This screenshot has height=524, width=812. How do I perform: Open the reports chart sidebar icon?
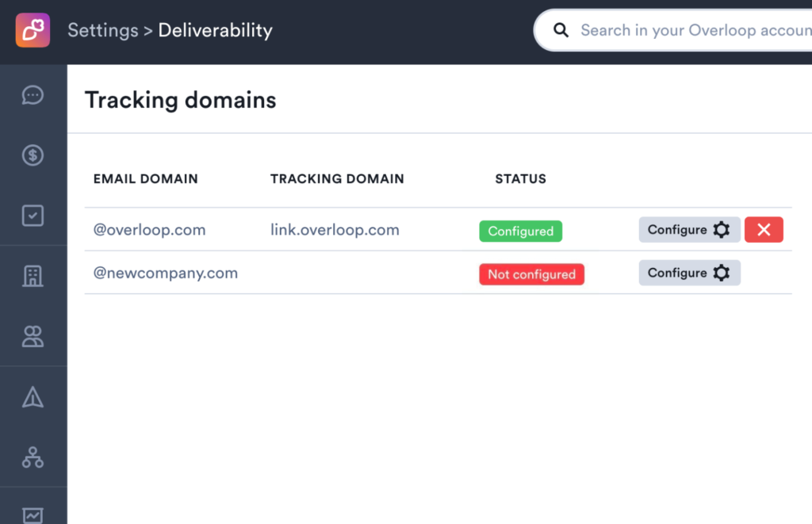33,515
